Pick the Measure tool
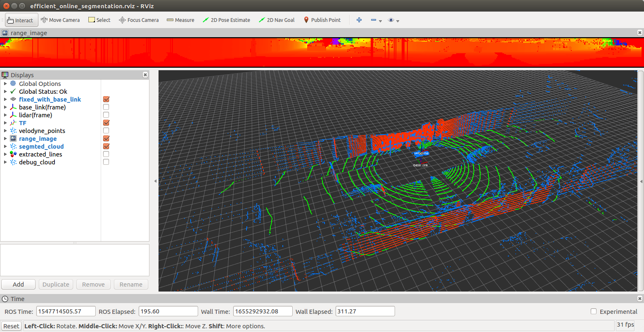644x332 pixels. tap(180, 20)
